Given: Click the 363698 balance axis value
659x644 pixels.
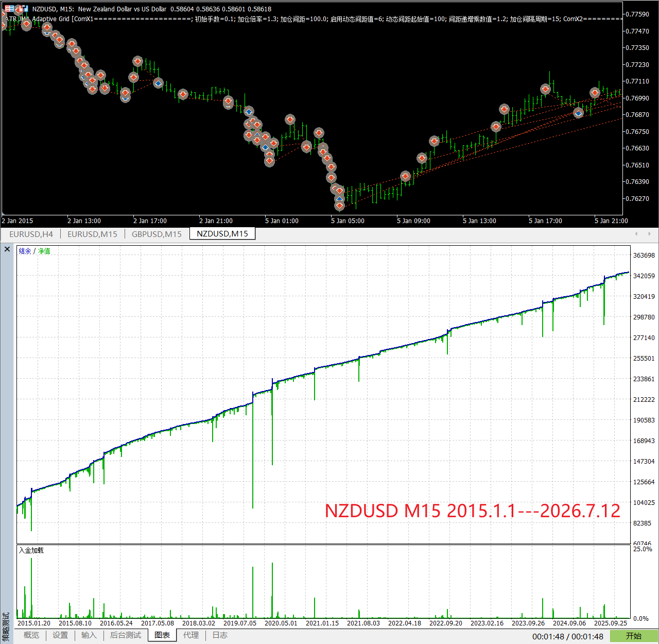Looking at the screenshot, I should (644, 256).
